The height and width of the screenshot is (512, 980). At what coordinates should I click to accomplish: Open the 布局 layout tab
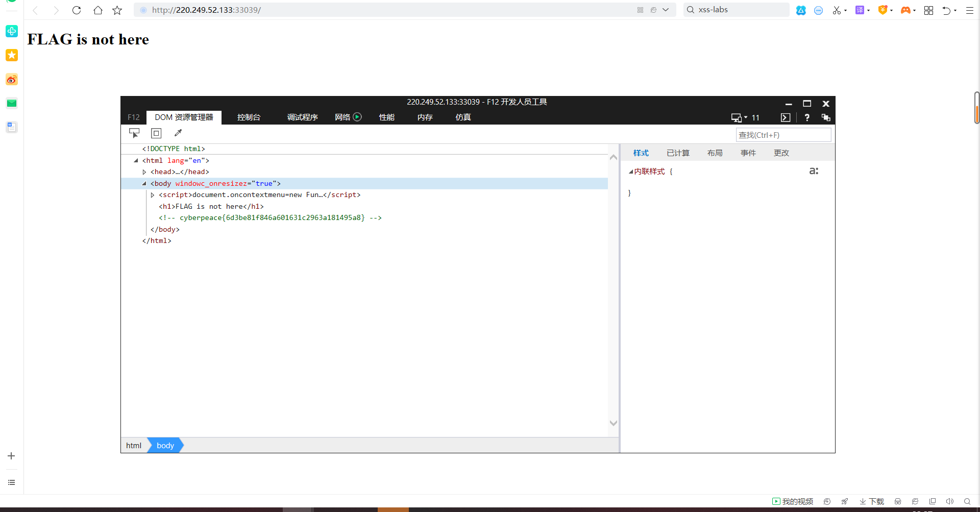click(715, 153)
